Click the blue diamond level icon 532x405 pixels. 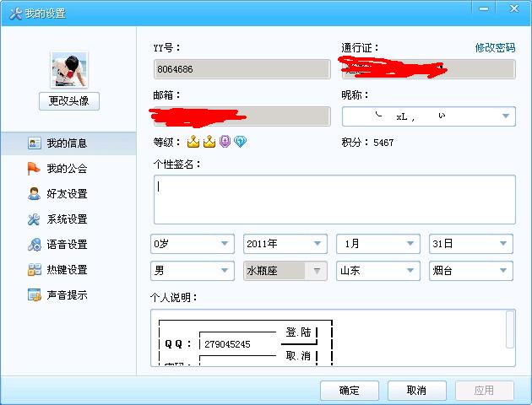point(240,141)
